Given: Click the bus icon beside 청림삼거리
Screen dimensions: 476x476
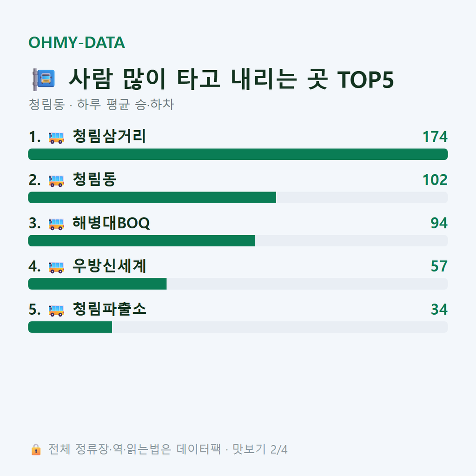Looking at the screenshot, I should pos(56,138).
